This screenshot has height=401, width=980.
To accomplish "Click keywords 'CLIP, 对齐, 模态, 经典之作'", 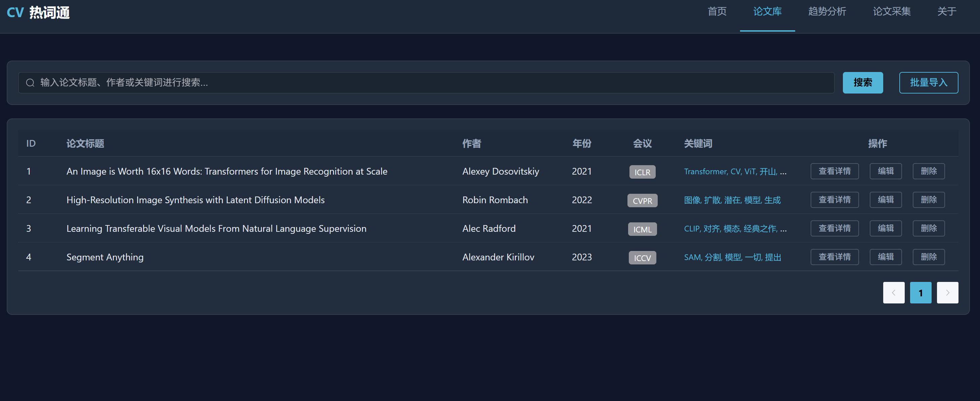I will [730, 229].
